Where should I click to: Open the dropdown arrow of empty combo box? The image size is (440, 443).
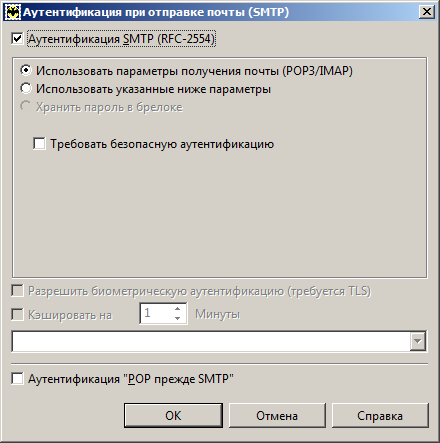pyautogui.click(x=417, y=341)
